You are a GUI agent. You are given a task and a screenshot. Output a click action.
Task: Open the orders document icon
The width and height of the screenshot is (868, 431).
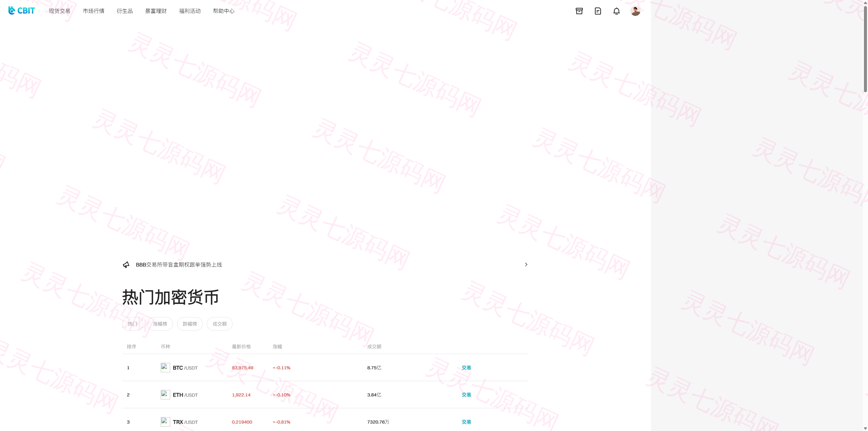coord(598,11)
